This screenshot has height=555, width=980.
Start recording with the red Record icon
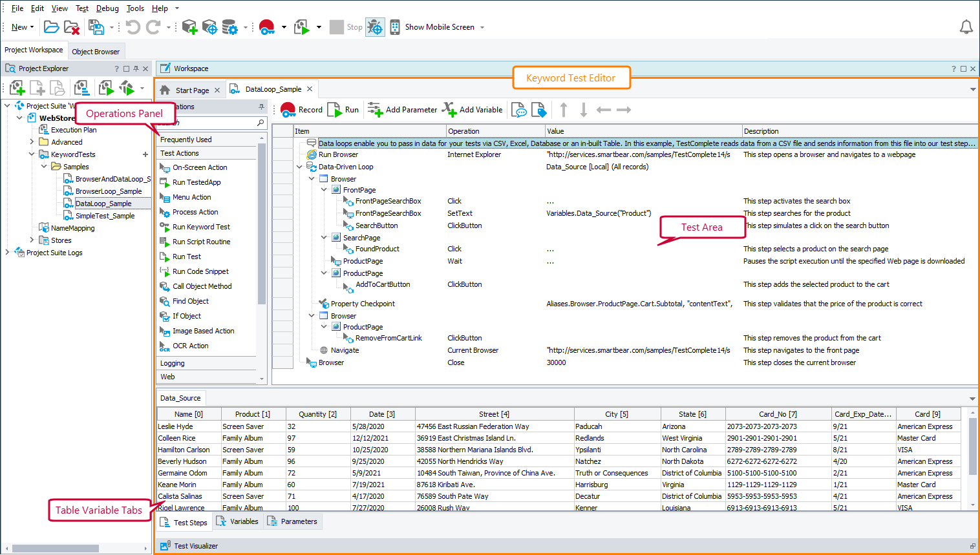pos(288,109)
